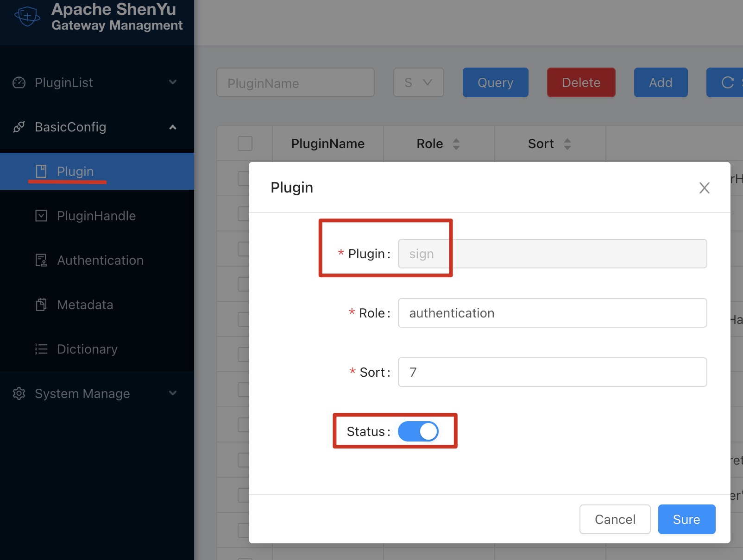This screenshot has width=743, height=560.
Task: Click the Authentication document icon
Action: tap(41, 260)
